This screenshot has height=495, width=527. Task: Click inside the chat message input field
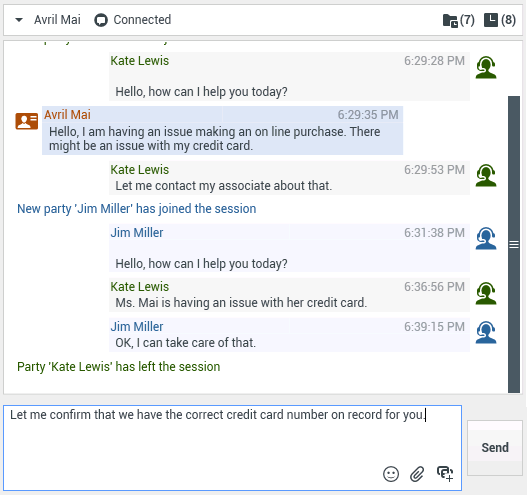click(233, 448)
